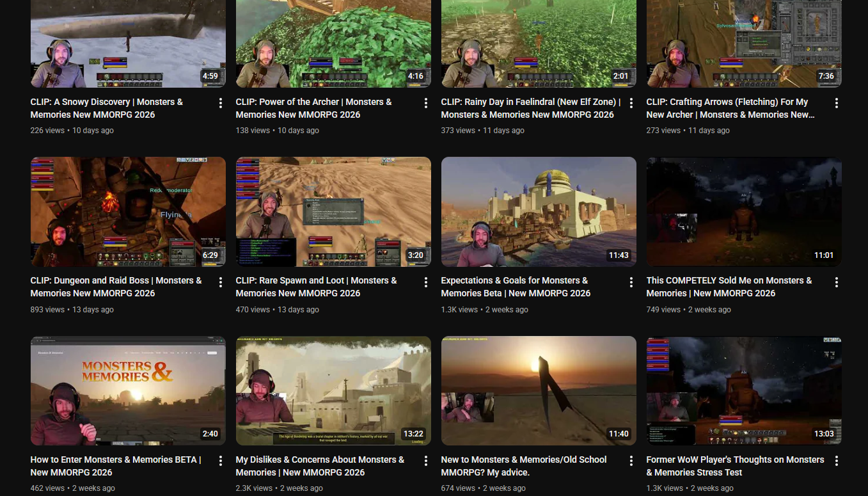
Task: Open the options menu for Dungeon and Raid Boss
Action: (221, 282)
